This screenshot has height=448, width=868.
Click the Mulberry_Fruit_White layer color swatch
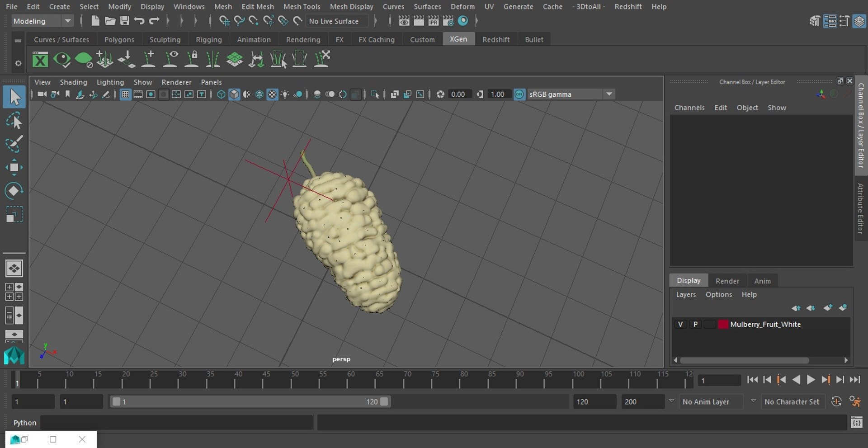(723, 324)
